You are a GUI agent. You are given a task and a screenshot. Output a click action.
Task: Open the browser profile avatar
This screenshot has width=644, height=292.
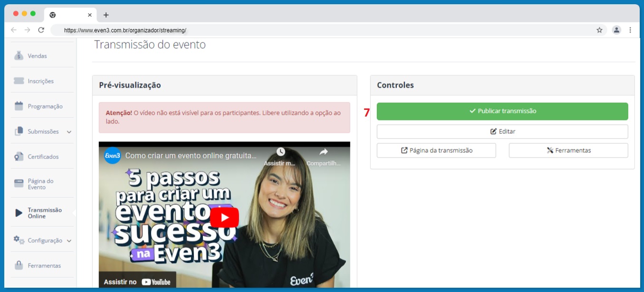click(616, 30)
